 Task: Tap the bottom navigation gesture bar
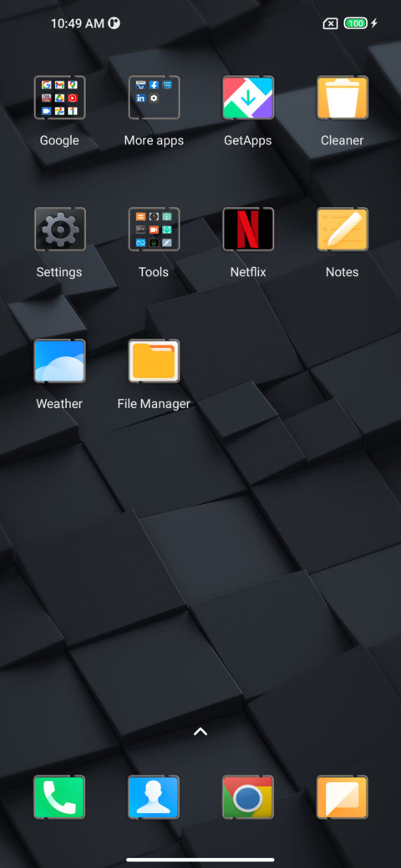200,860
